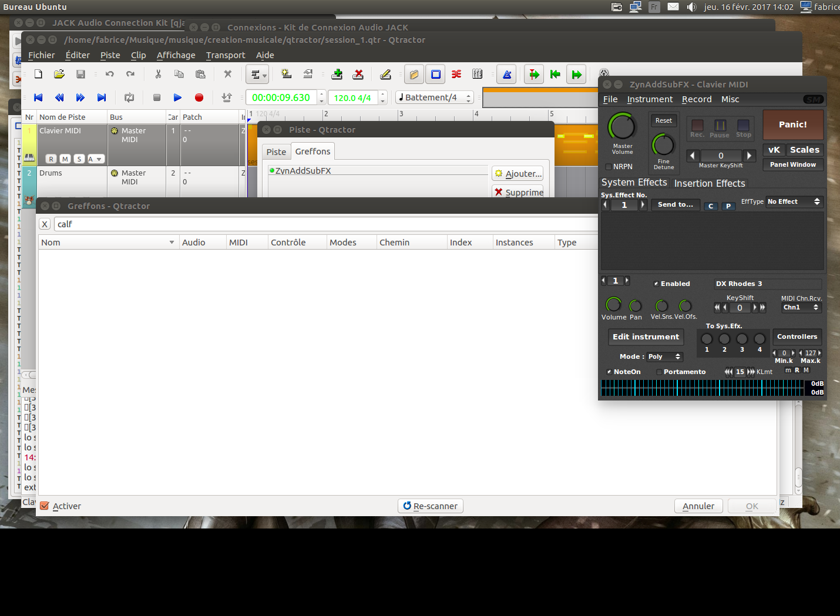Image resolution: width=840 pixels, height=616 pixels.
Task: Stop playback in the transport bar
Action: point(157,97)
